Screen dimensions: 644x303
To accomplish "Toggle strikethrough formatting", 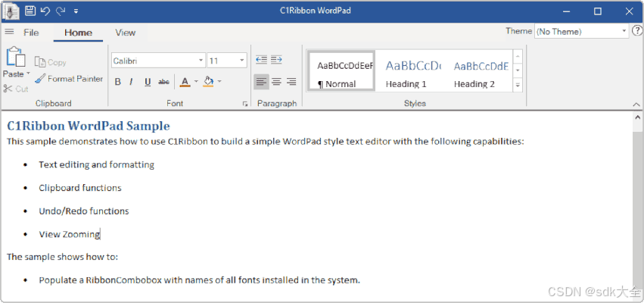I will point(164,82).
